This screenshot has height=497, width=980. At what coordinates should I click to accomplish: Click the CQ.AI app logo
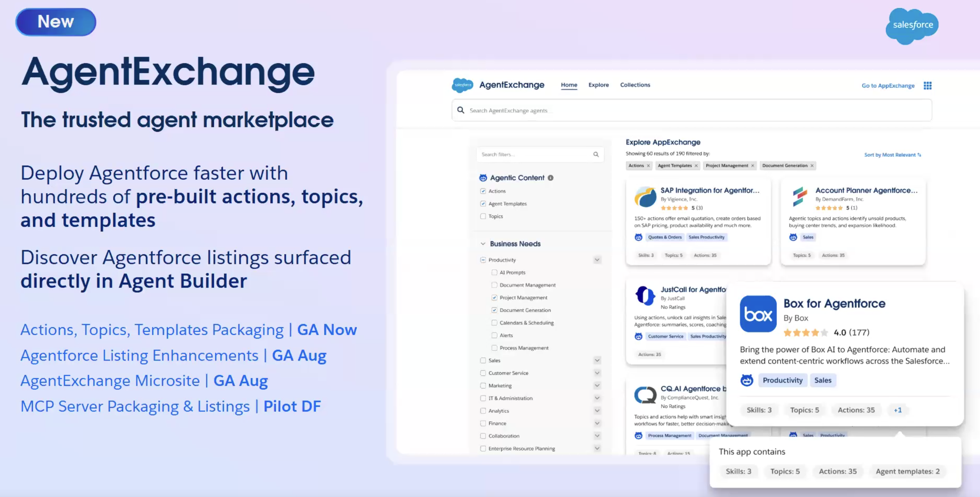645,395
